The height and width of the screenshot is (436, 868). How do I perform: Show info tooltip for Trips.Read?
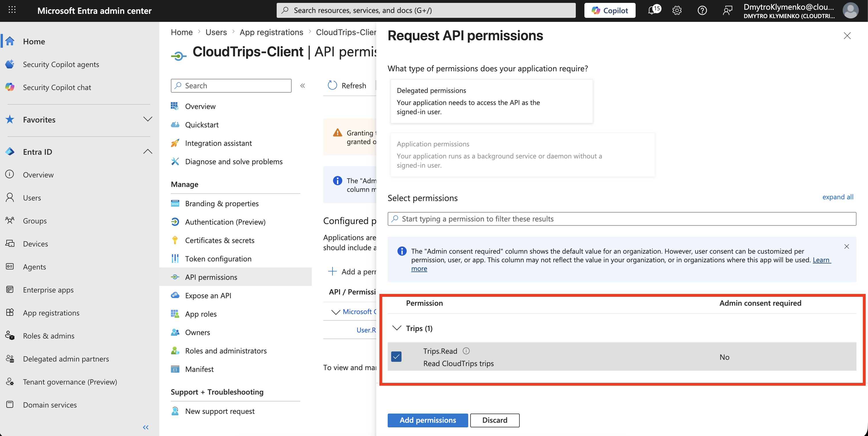466,351
